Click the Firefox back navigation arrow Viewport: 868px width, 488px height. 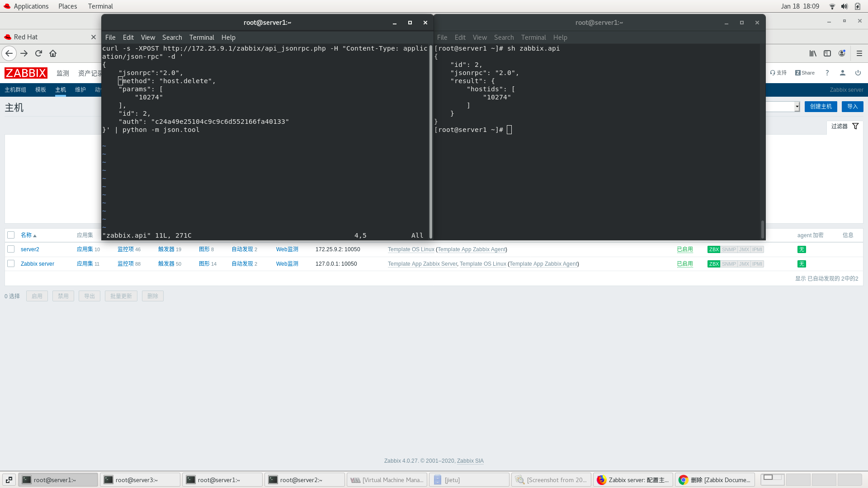pos(9,53)
